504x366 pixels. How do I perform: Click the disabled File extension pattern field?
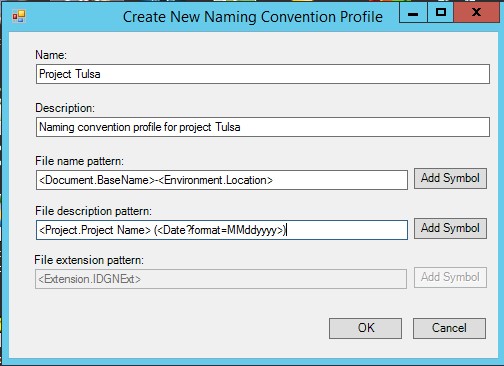point(221,279)
